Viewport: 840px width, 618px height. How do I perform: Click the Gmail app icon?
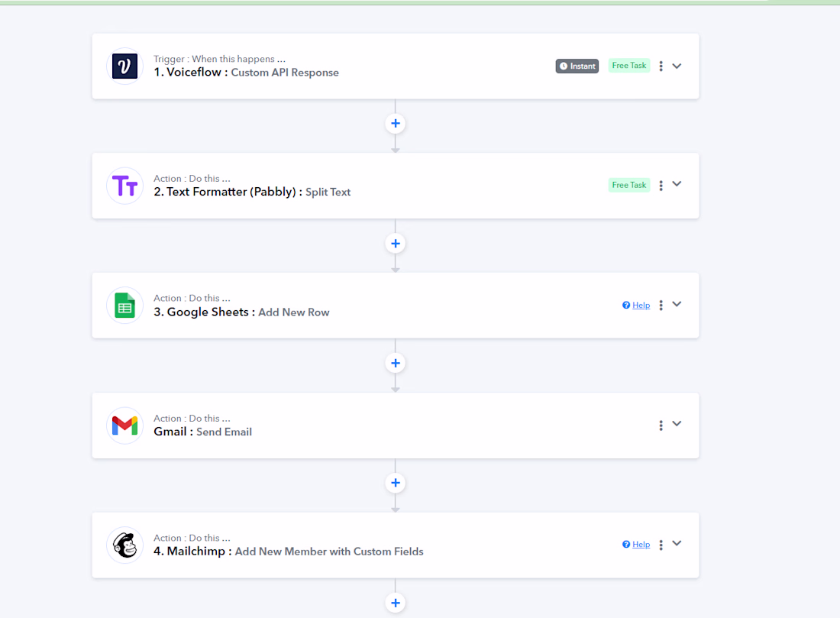(124, 425)
